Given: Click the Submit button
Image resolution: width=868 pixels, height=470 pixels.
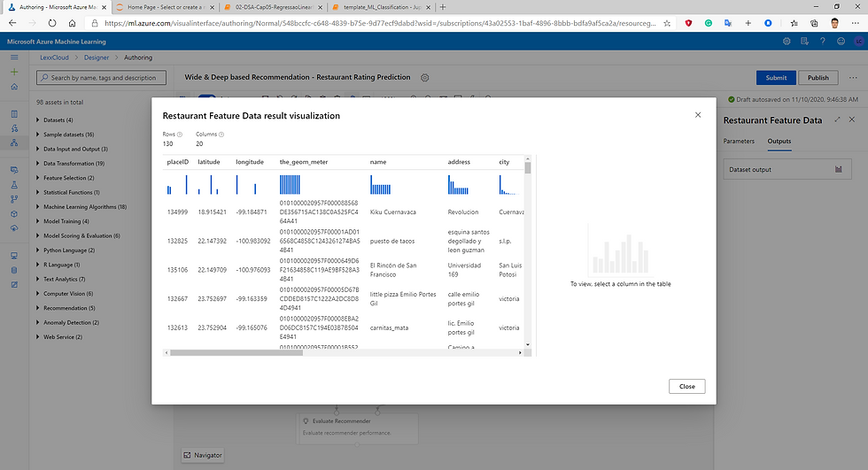Looking at the screenshot, I should pyautogui.click(x=776, y=78).
